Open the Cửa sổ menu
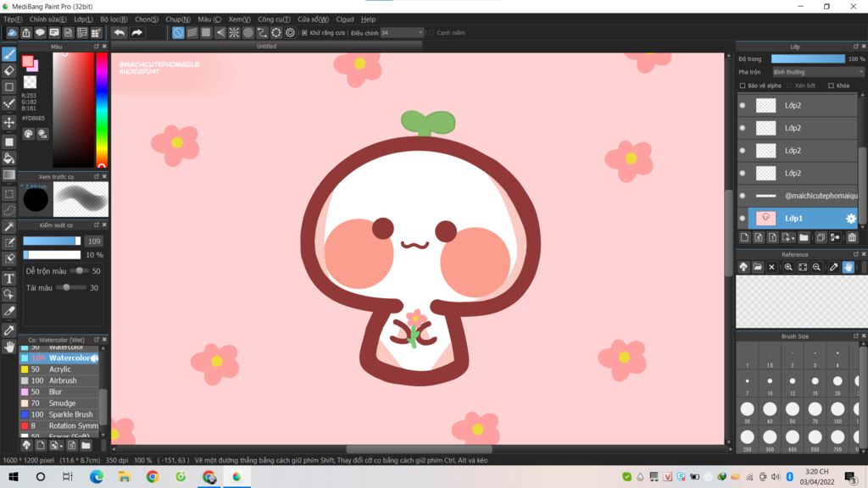This screenshot has width=868, height=488. pyautogui.click(x=314, y=19)
